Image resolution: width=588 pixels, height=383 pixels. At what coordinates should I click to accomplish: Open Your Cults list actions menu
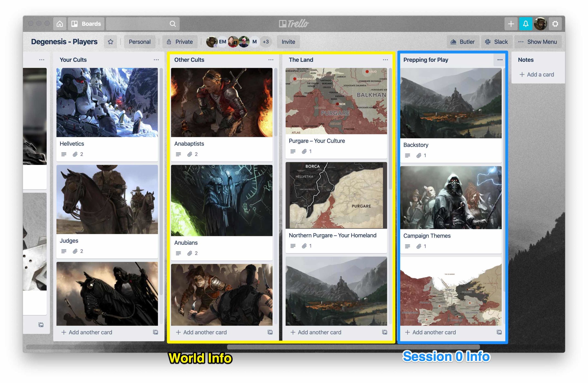coord(156,60)
